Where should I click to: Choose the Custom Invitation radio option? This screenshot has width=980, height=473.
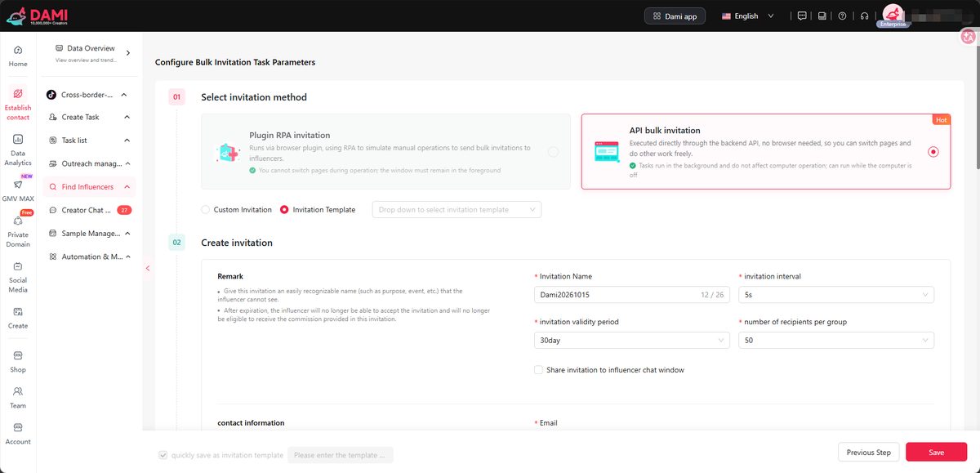point(205,210)
